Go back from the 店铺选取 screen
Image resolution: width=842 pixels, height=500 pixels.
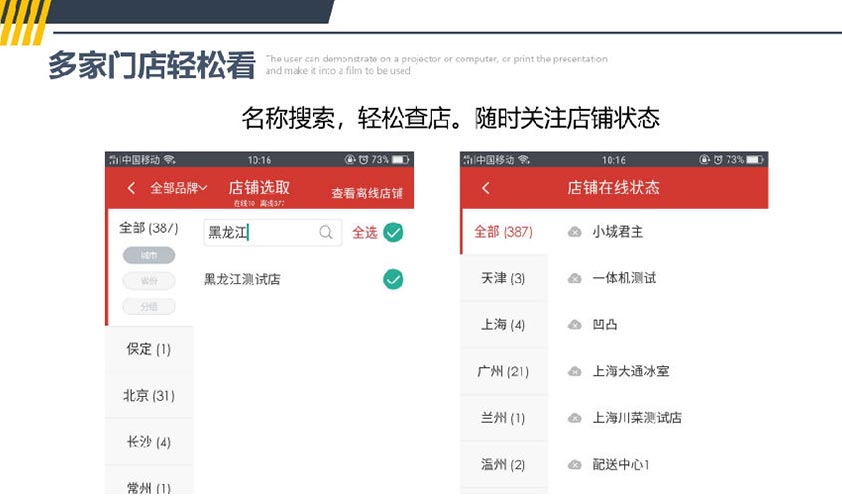[x=131, y=187]
